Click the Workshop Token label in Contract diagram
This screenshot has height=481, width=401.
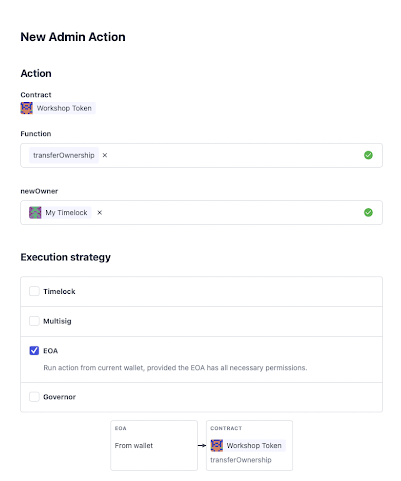coord(254,445)
